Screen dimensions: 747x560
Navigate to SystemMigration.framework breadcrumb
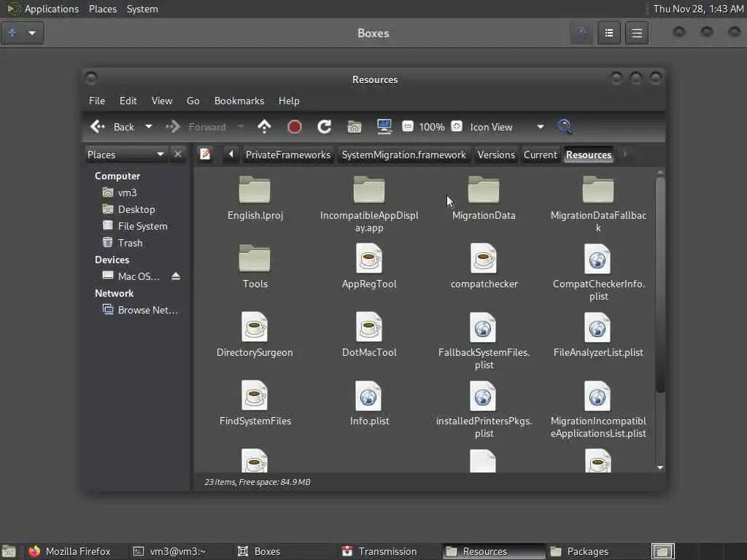(403, 155)
